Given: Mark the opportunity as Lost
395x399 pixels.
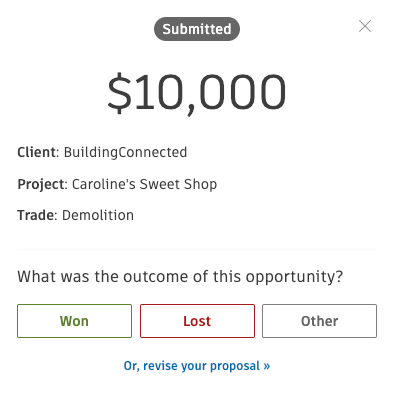Looking at the screenshot, I should [x=197, y=321].
